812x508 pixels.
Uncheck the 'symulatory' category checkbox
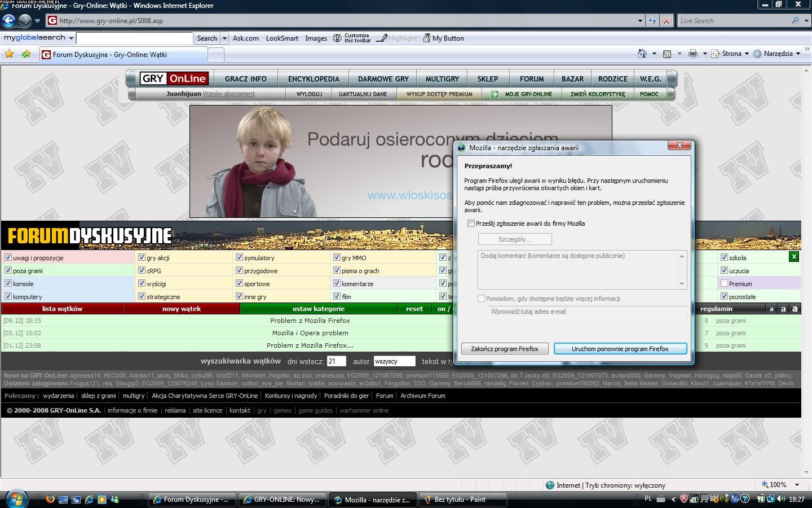pyautogui.click(x=239, y=257)
